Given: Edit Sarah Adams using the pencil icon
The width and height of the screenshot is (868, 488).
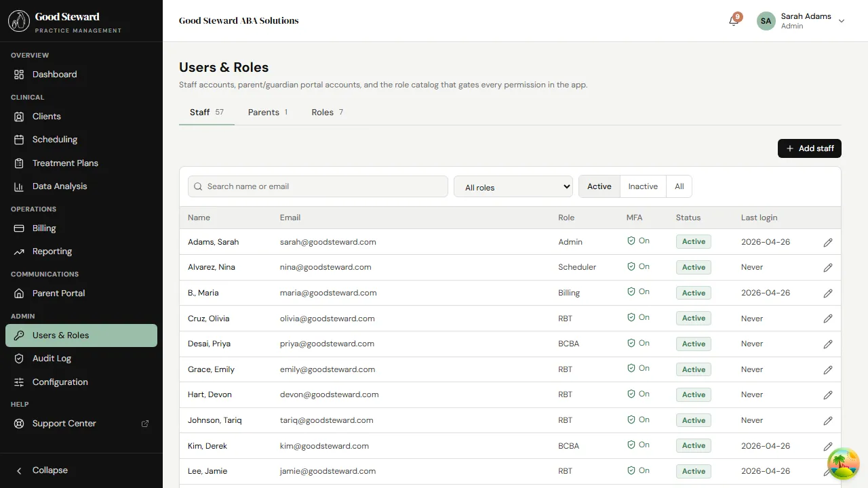Looking at the screenshot, I should point(828,242).
